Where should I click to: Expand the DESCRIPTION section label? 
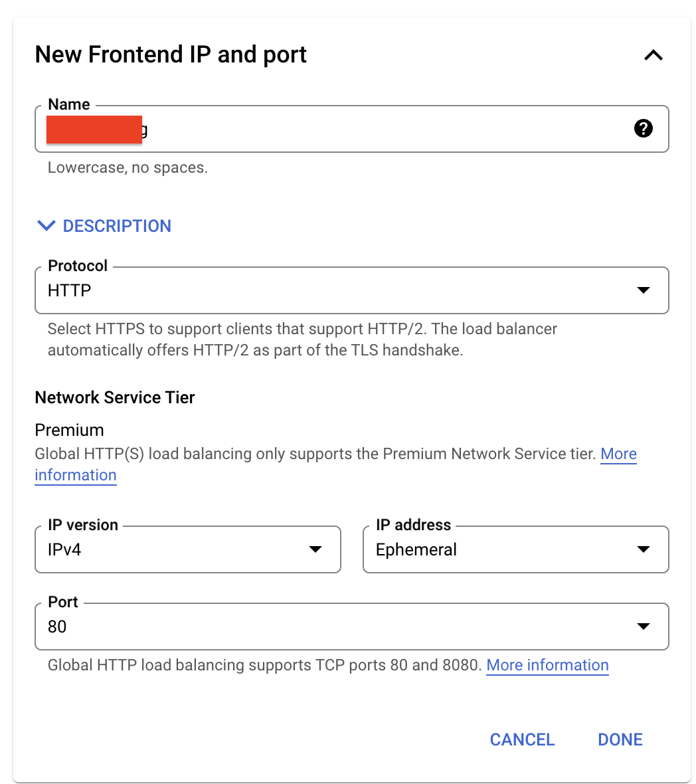117,226
